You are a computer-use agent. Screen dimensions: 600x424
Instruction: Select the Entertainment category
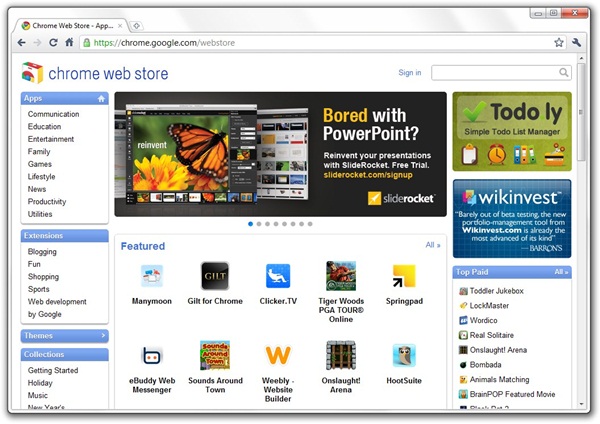pyautogui.click(x=51, y=139)
